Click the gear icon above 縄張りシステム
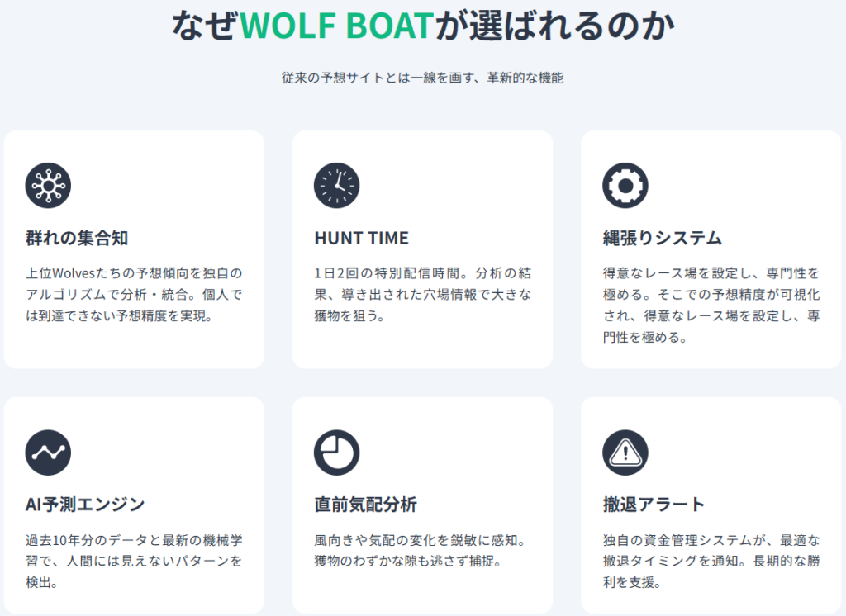The height and width of the screenshot is (616, 846). tap(625, 185)
